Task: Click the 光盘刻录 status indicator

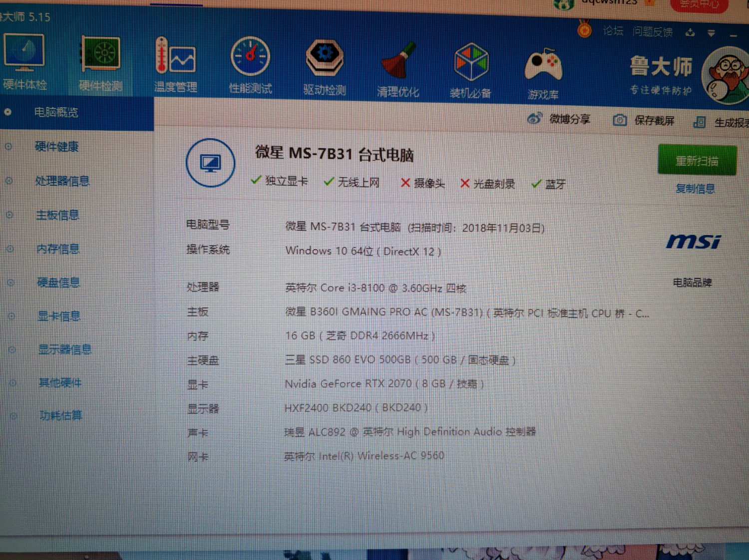Action: coord(487,184)
